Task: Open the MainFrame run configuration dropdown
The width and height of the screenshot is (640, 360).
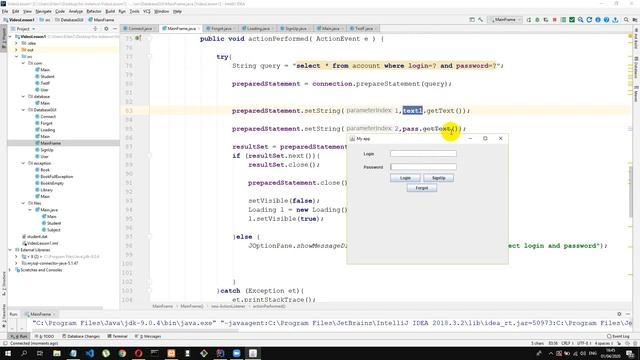Action: click(x=506, y=20)
